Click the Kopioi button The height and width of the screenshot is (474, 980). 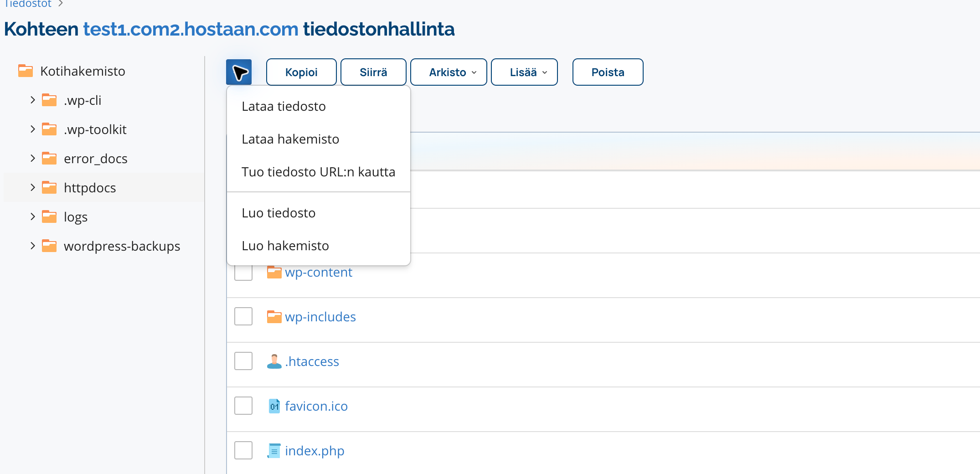click(301, 72)
